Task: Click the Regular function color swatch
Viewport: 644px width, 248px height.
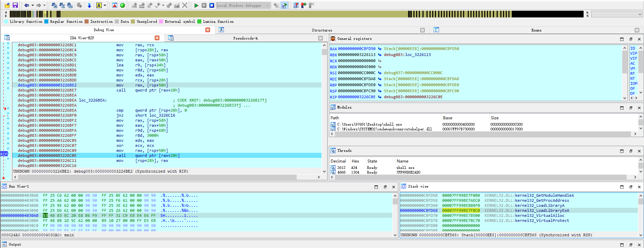Action: coord(46,21)
